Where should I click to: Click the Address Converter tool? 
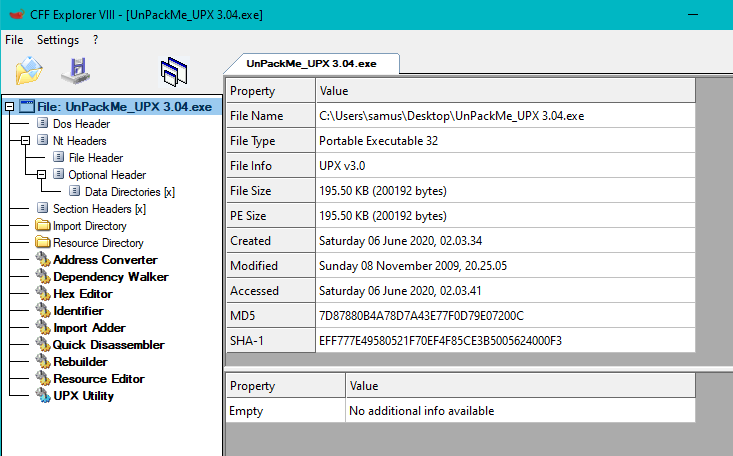click(104, 260)
